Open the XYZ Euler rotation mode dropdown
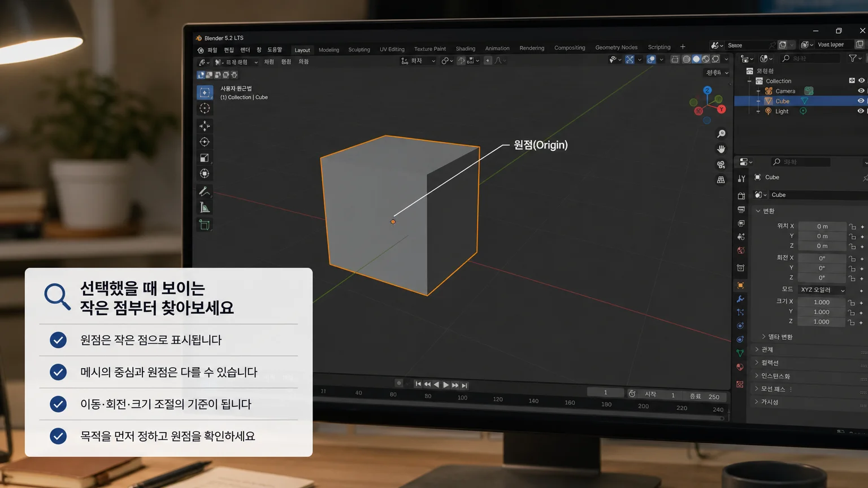This screenshot has height=488, width=868. [822, 290]
